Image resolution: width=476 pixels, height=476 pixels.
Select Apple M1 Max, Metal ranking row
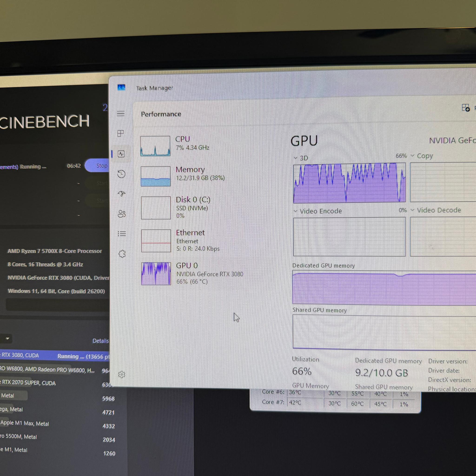pyautogui.click(x=58, y=424)
